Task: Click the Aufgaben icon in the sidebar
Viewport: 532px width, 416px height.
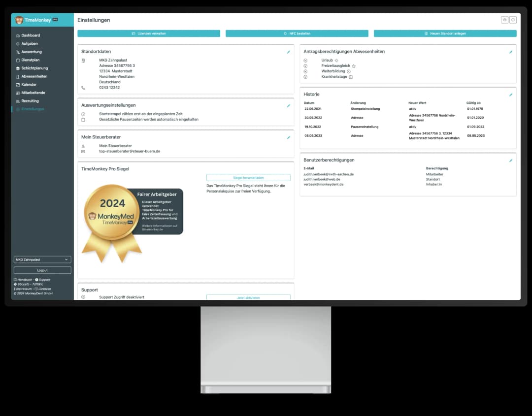Action: pos(18,44)
